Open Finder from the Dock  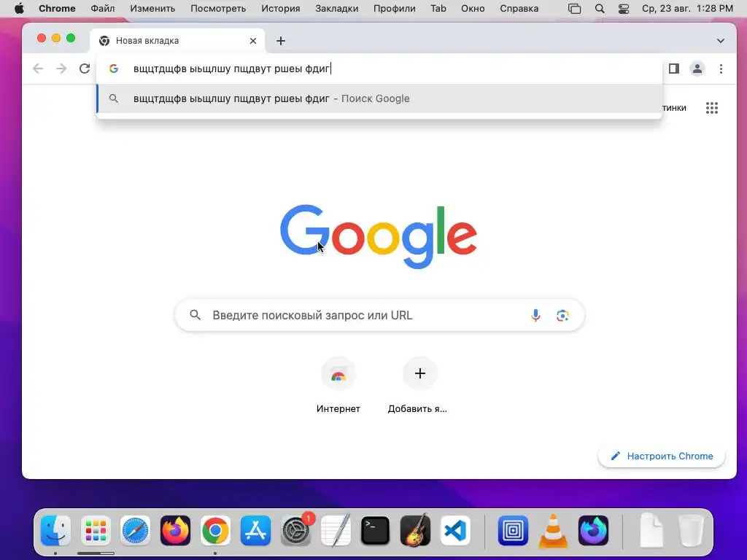pyautogui.click(x=55, y=530)
